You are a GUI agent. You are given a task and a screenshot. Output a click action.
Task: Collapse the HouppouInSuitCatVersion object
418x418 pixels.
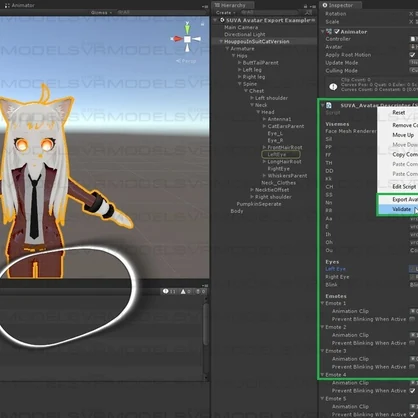pos(221,42)
